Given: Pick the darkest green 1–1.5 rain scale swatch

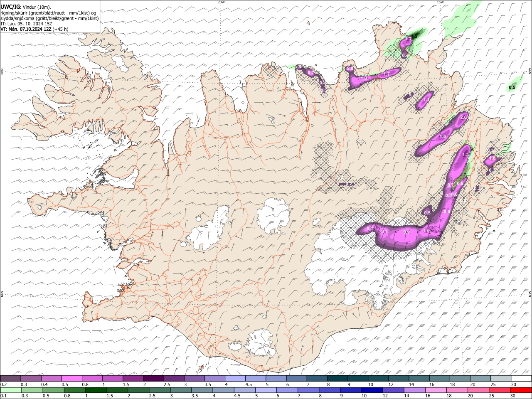Looking at the screenshot, I should (x=96, y=390).
